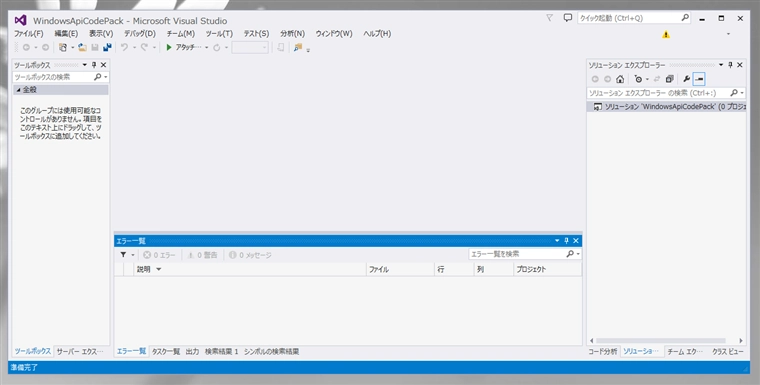
Task: Open the solution configuration combo box
Action: pos(250,48)
